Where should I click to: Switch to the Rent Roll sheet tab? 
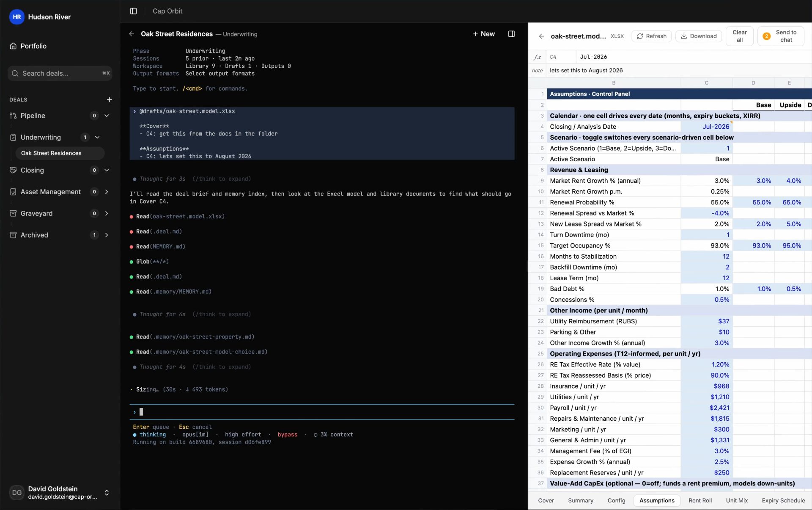tap(700, 500)
